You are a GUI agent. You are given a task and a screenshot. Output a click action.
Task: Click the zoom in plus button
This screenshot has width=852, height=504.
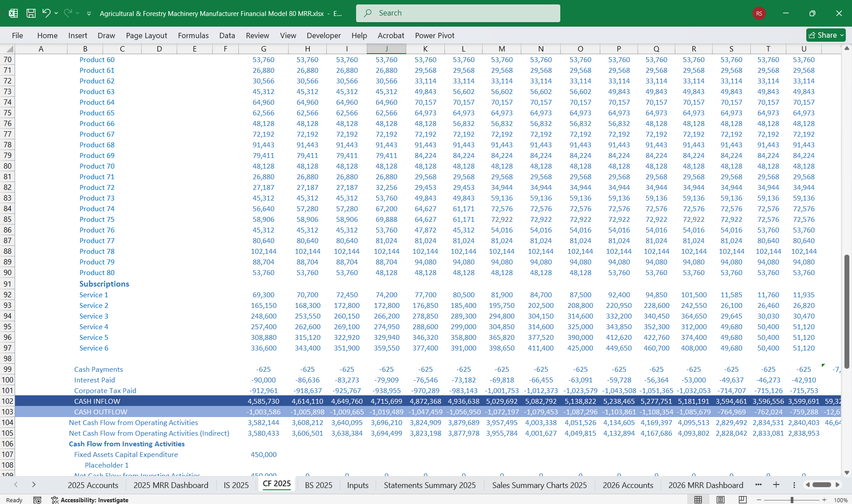pyautogui.click(x=824, y=500)
